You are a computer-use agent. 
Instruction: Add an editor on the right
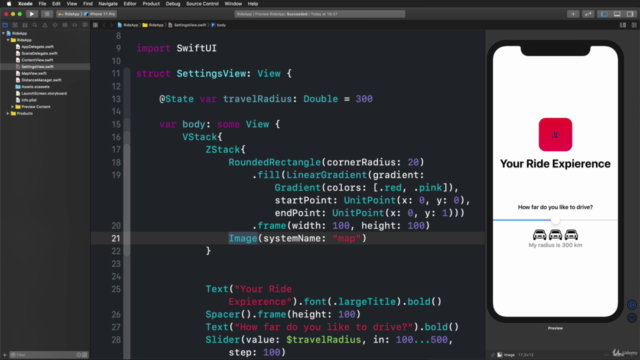pos(634,25)
